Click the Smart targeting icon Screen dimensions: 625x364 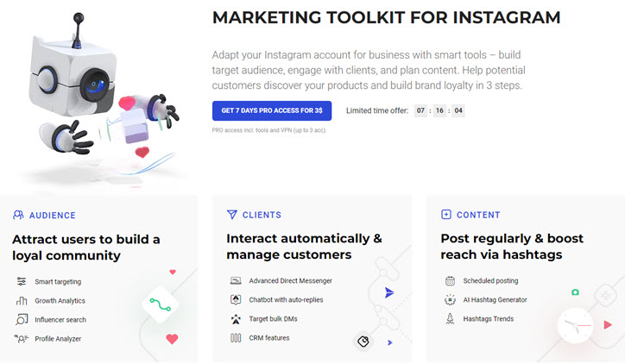(x=22, y=282)
